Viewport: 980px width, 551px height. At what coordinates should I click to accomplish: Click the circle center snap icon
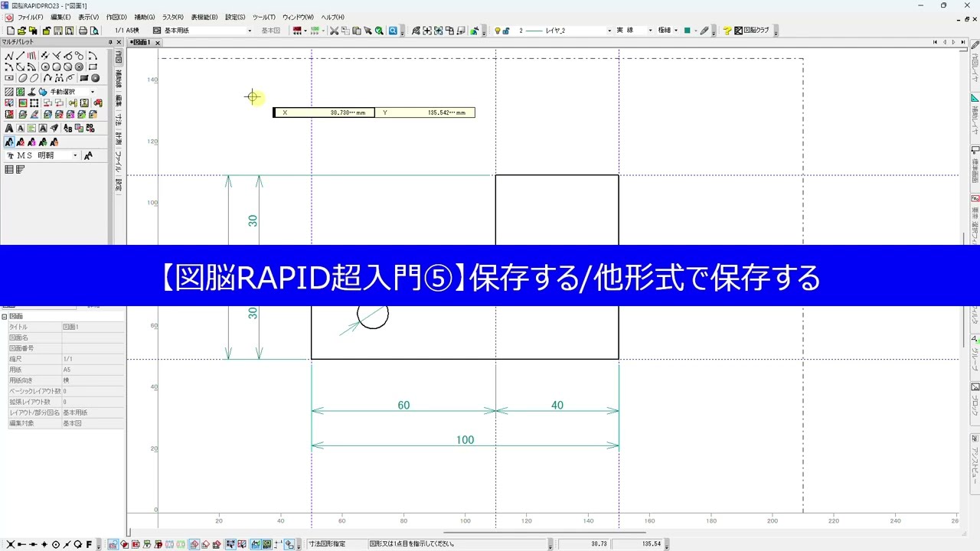56,545
